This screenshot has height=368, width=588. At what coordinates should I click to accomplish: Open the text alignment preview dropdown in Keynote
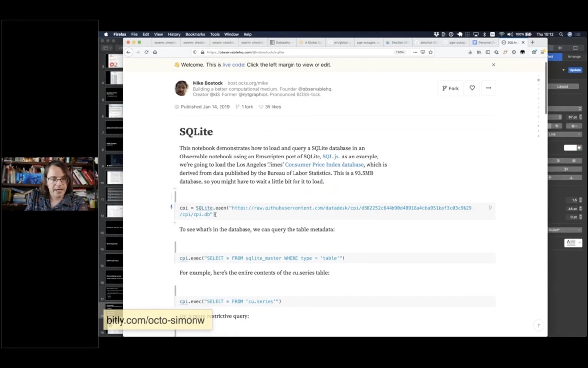pos(573,243)
